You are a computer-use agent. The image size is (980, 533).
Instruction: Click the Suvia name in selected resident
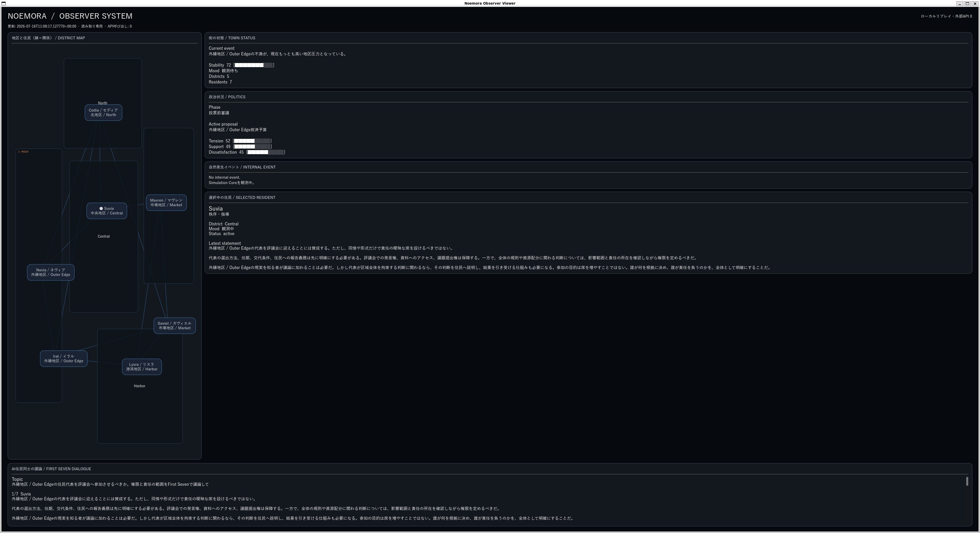coord(216,209)
